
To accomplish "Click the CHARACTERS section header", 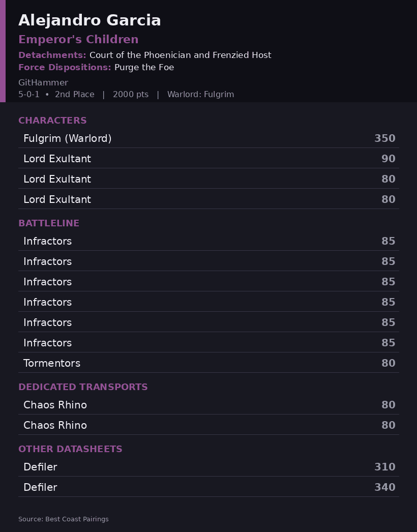I will click(52, 121).
